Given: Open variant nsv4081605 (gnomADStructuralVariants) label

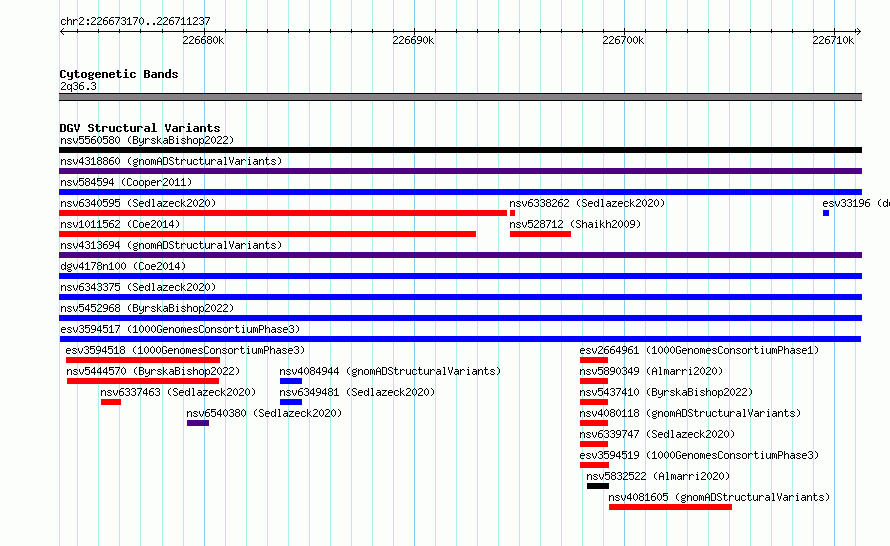Looking at the screenshot, I should 719,497.
